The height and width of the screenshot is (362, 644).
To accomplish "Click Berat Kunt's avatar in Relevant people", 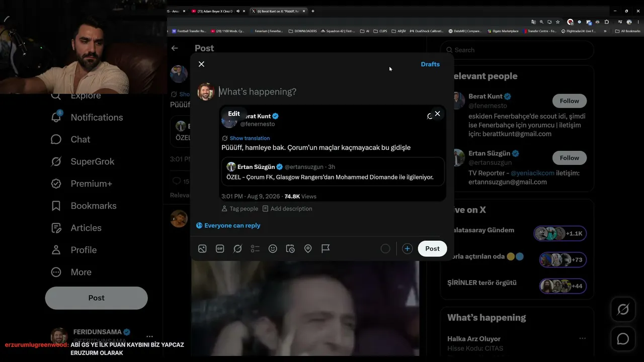I will [457, 101].
